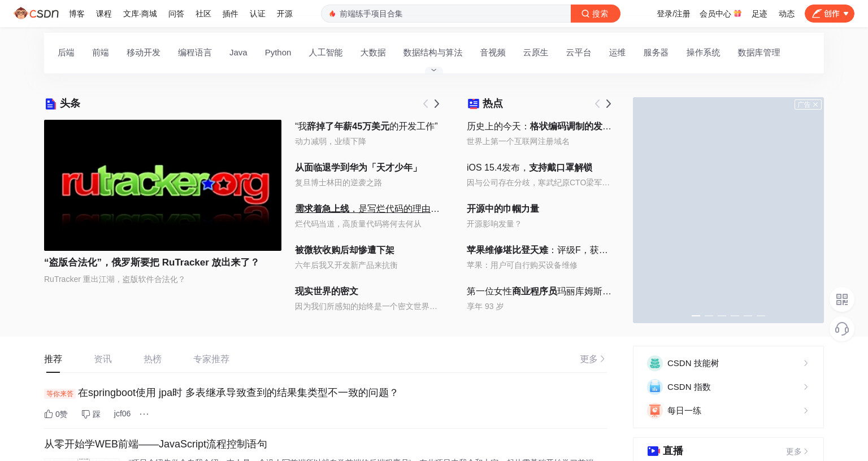Select 大数据 category

373,53
